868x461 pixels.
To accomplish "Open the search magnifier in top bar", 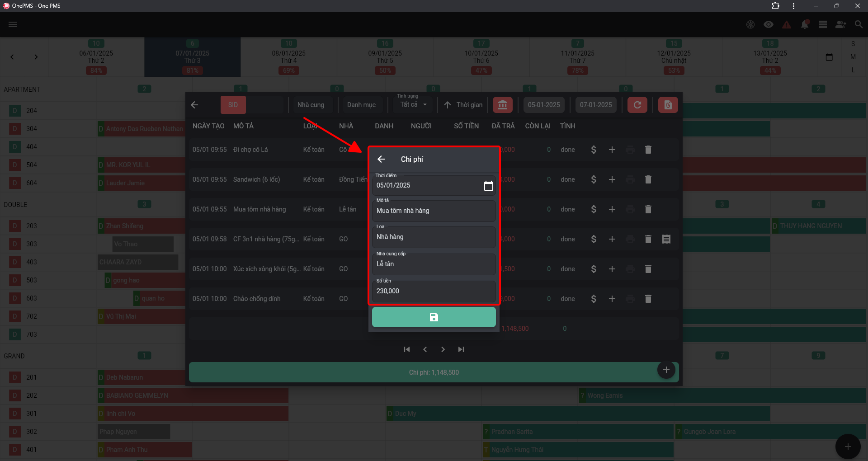I will (x=859, y=24).
